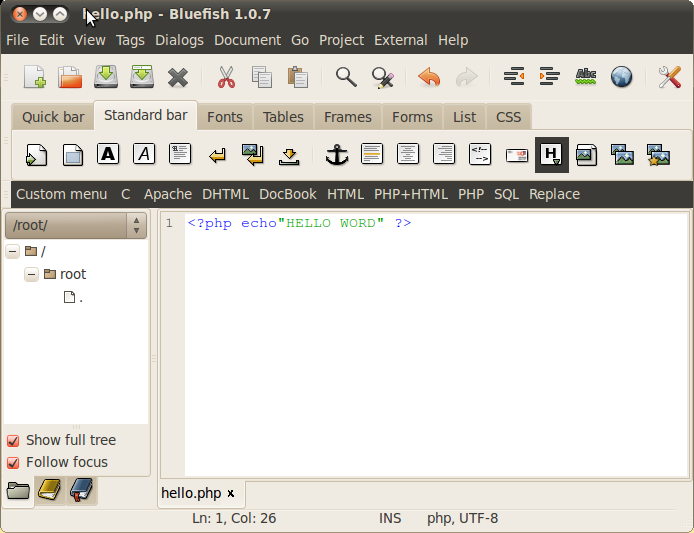Collapse the root folder in tree

[31, 274]
